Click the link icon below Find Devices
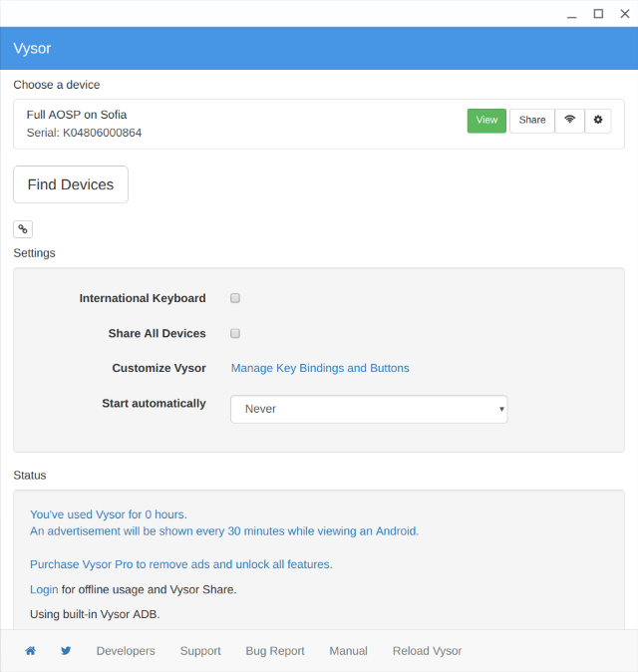 pyautogui.click(x=23, y=229)
